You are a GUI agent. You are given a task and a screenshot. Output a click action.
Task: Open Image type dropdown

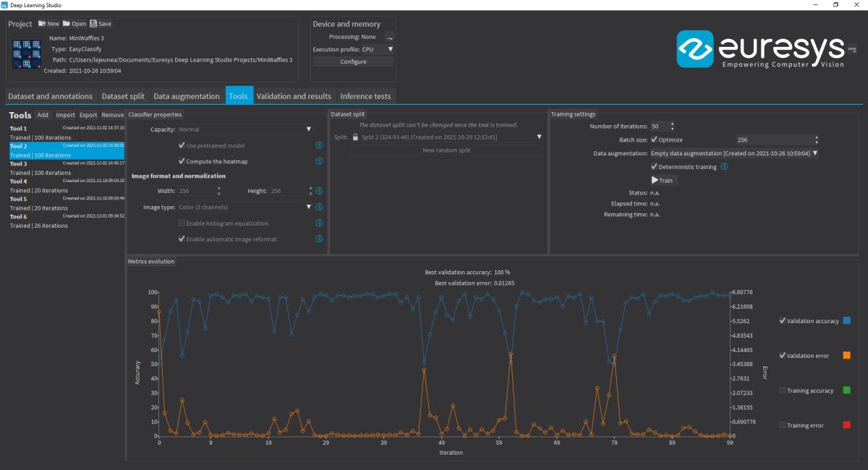pyautogui.click(x=244, y=207)
